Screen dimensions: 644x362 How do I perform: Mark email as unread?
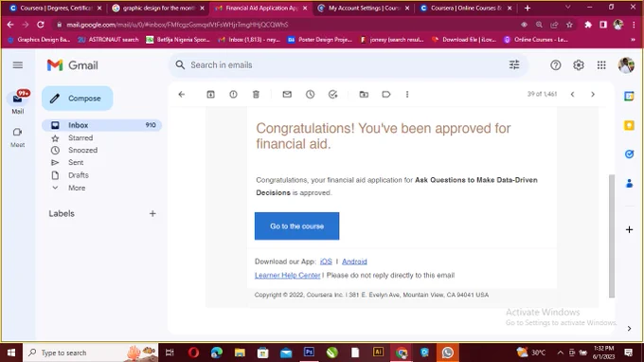[x=287, y=94]
